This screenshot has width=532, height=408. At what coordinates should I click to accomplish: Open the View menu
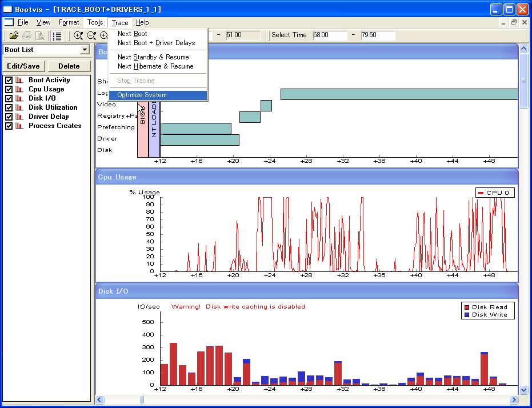point(43,22)
